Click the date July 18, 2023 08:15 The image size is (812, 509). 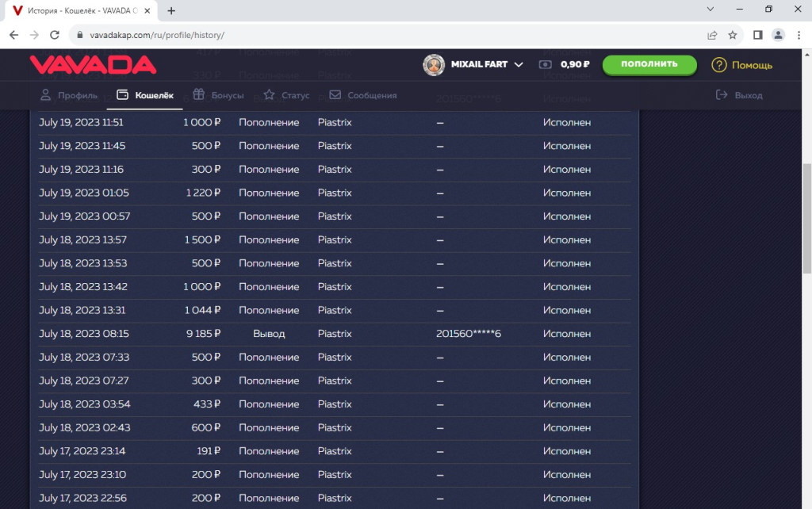(84, 334)
